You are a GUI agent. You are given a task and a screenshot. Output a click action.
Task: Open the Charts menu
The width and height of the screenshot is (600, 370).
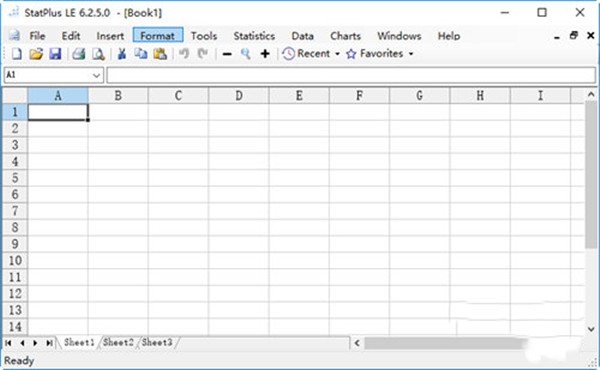coord(345,36)
